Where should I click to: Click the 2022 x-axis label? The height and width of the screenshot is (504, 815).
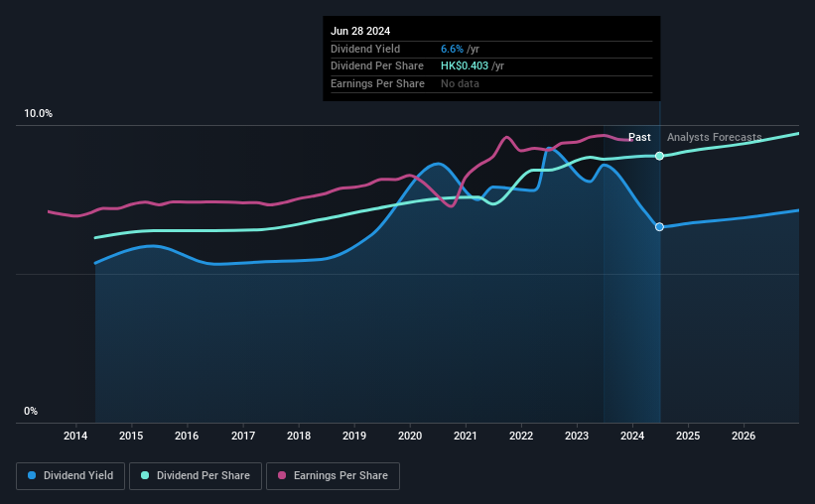click(x=521, y=436)
